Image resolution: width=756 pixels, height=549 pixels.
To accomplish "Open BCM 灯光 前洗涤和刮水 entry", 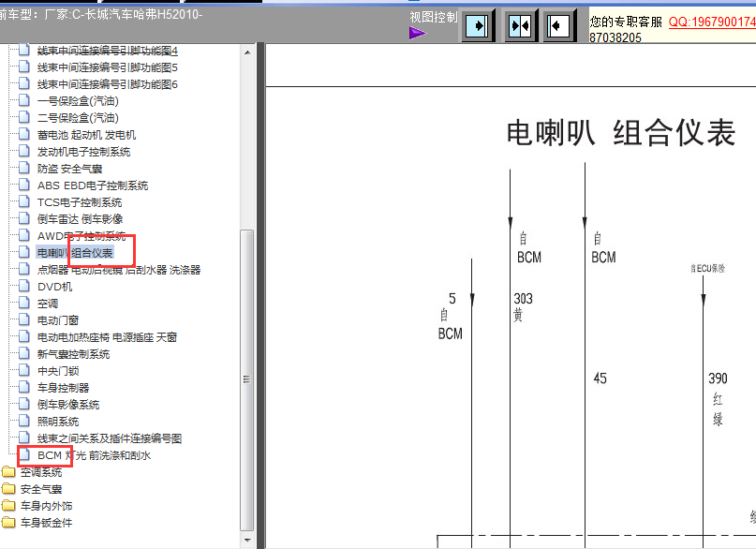I will (94, 455).
